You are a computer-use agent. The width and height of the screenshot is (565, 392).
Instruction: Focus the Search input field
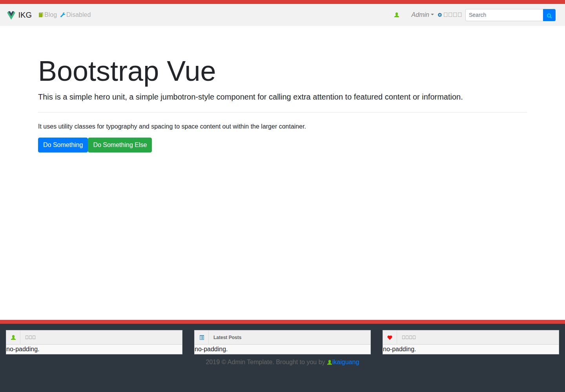coord(504,15)
